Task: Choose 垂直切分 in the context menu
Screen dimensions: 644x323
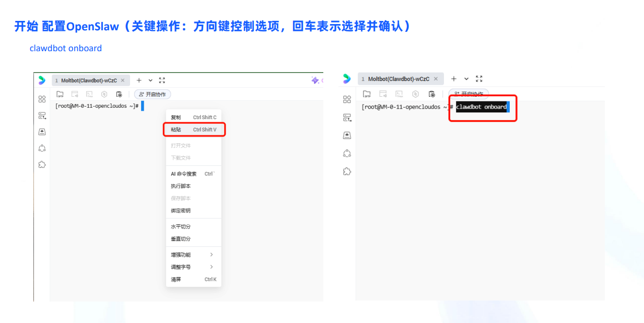Action: pos(194,238)
